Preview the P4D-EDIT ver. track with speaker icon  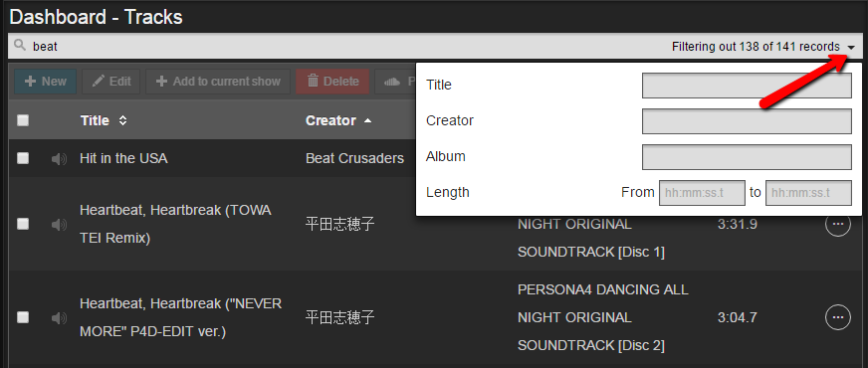coord(59,317)
